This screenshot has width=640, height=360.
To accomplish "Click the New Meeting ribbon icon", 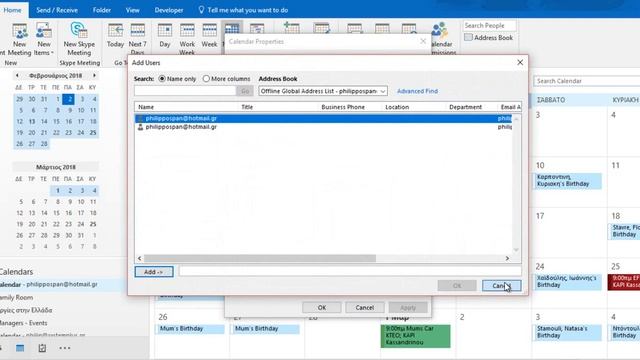I will pos(19,40).
